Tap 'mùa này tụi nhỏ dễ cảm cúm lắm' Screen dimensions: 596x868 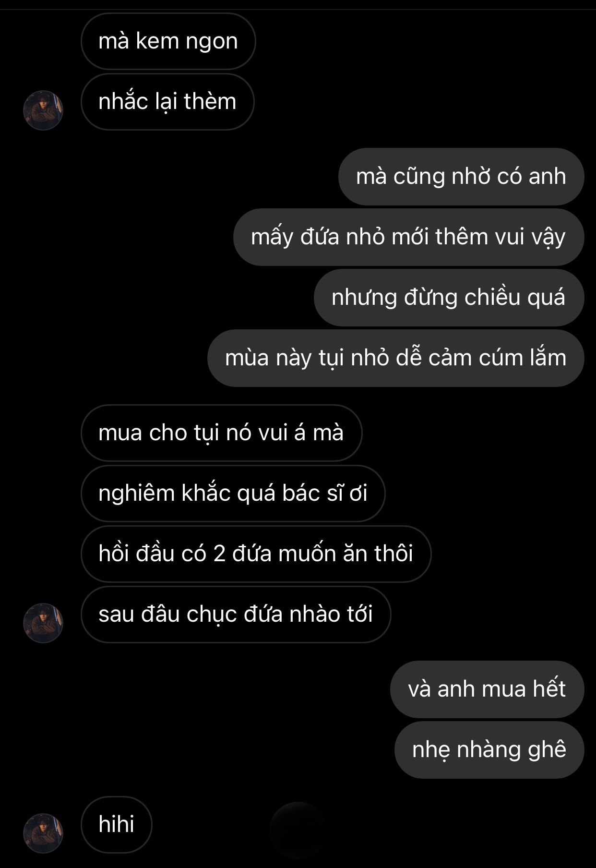[395, 358]
